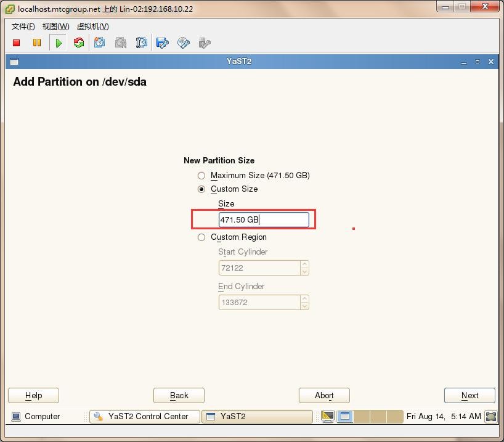Open the 文件(F) menu
504x442 pixels.
23,26
